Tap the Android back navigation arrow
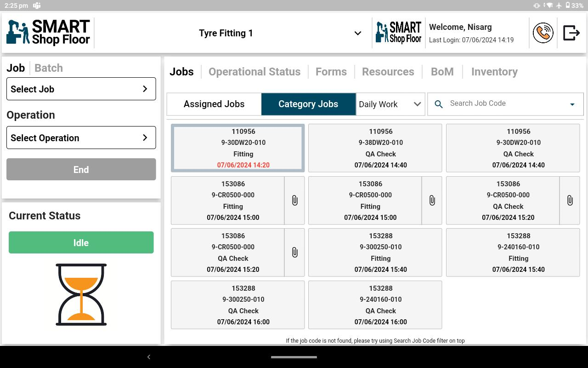This screenshot has height=368, width=588. [148, 357]
